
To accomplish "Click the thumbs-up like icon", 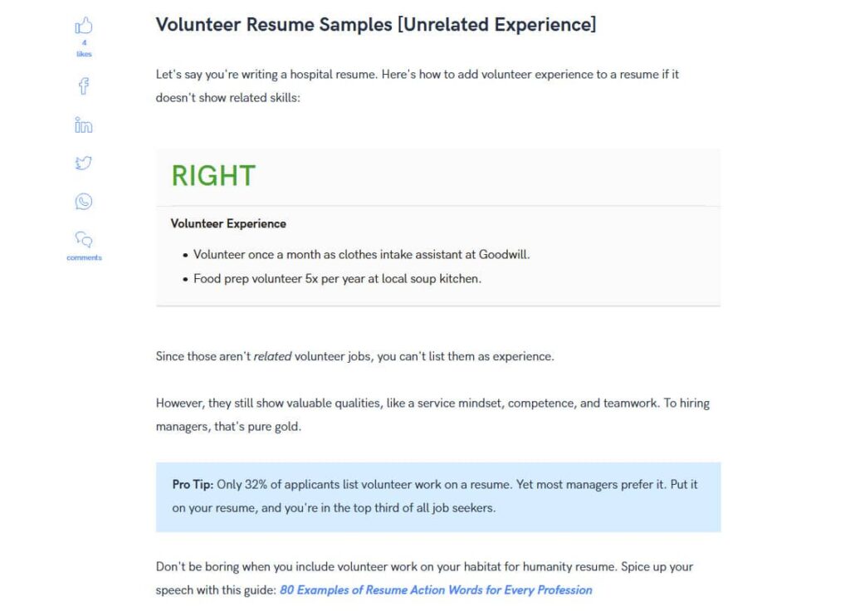I will click(x=84, y=26).
